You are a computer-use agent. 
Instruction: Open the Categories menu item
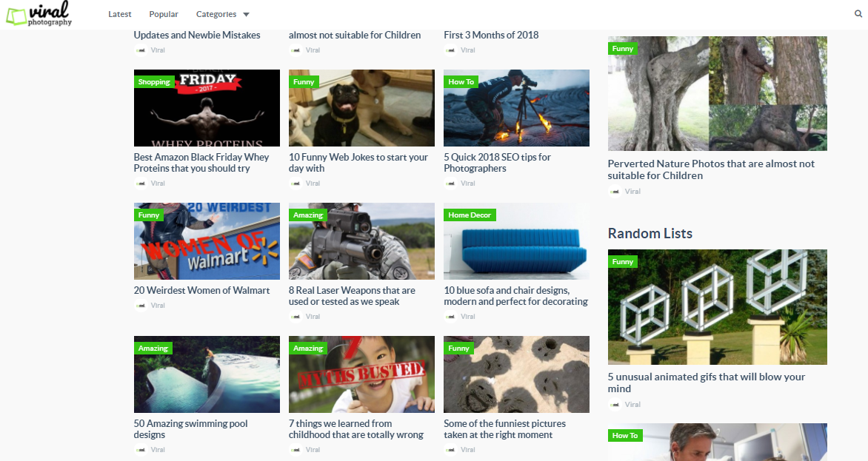216,14
